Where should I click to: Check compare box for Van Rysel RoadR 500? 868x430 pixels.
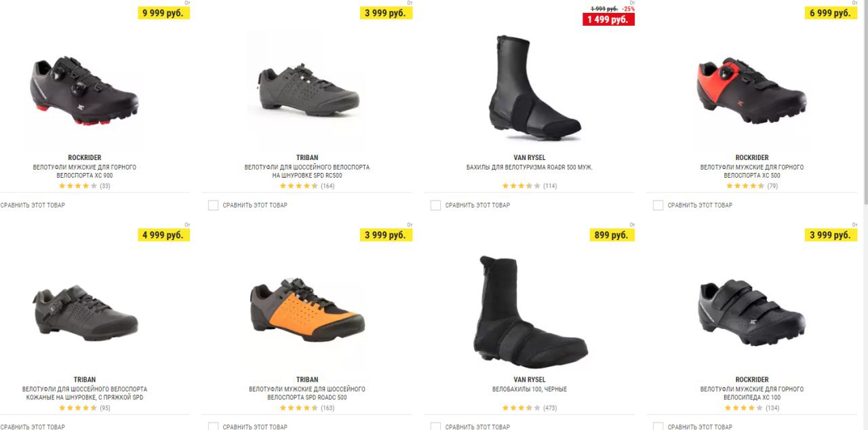click(x=435, y=205)
